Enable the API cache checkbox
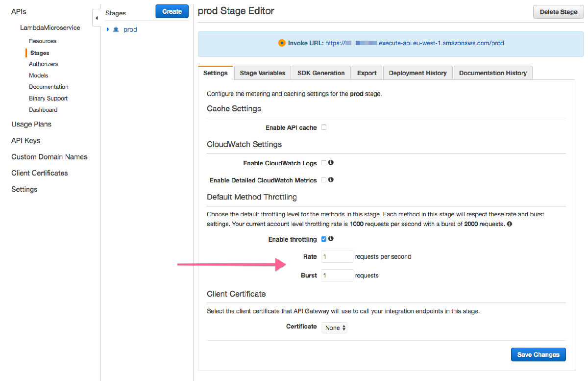The width and height of the screenshot is (588, 381). click(323, 127)
